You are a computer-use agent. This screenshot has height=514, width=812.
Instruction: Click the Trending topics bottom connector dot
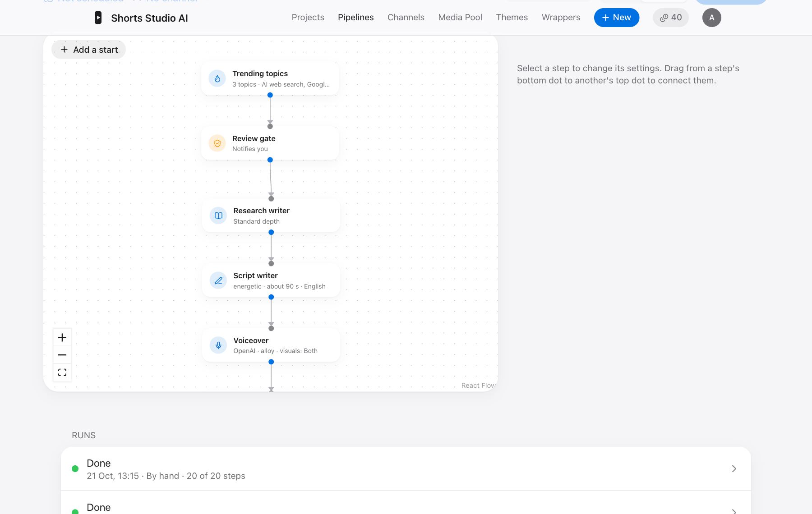coord(270,95)
